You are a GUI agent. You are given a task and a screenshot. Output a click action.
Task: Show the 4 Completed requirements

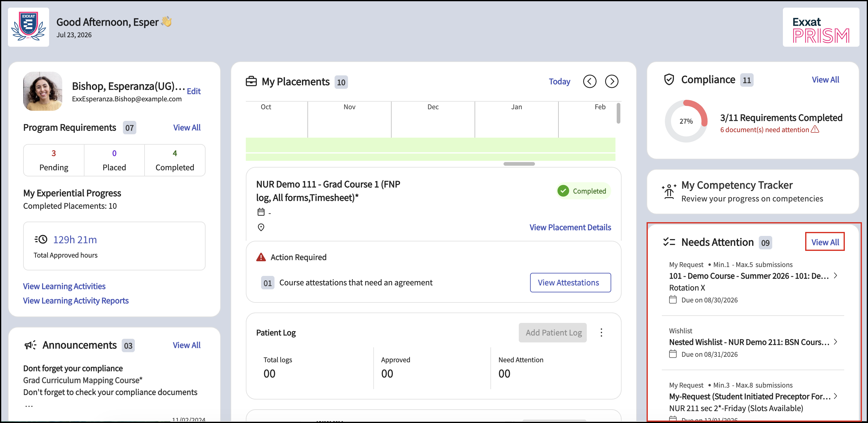point(174,160)
